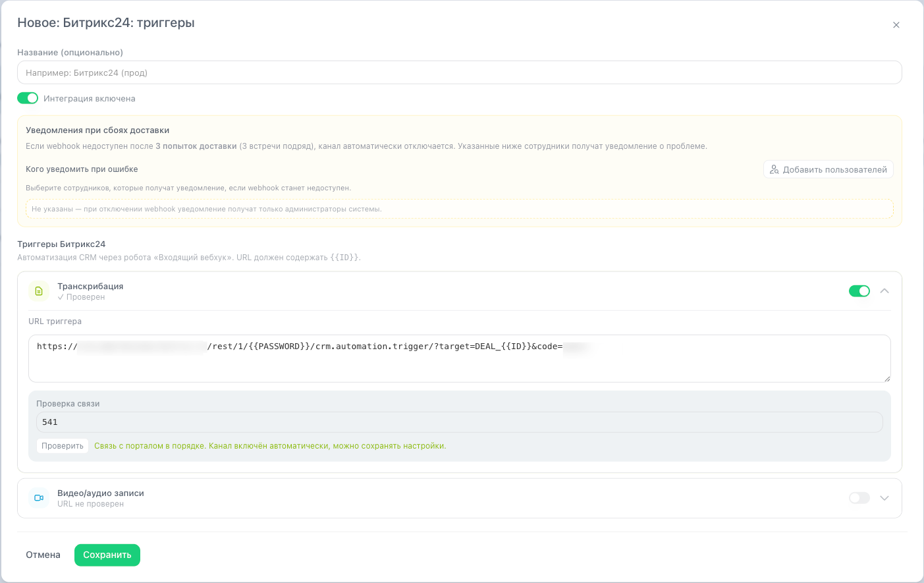Click the Видео/аудио записи camera icon
Image resolution: width=924 pixels, height=583 pixels.
tap(39, 498)
